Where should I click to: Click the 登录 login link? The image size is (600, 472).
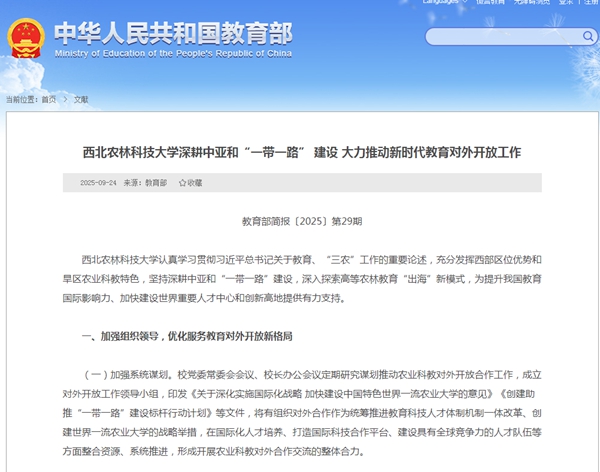pyautogui.click(x=565, y=3)
